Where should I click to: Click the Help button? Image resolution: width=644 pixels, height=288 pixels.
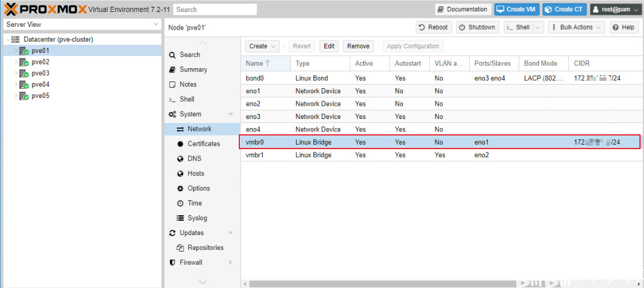pos(624,27)
